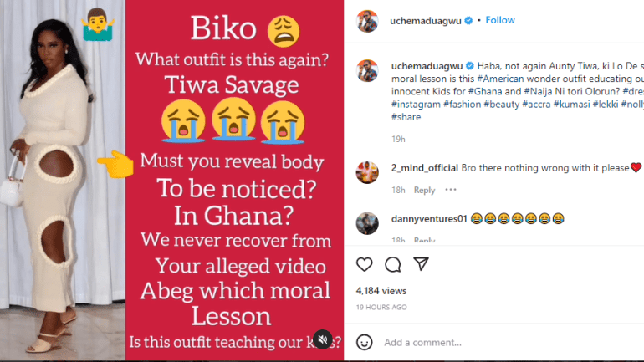Image resolution: width=644 pixels, height=362 pixels.
Task: Follow uchemaduagwu account
Action: [x=500, y=20]
